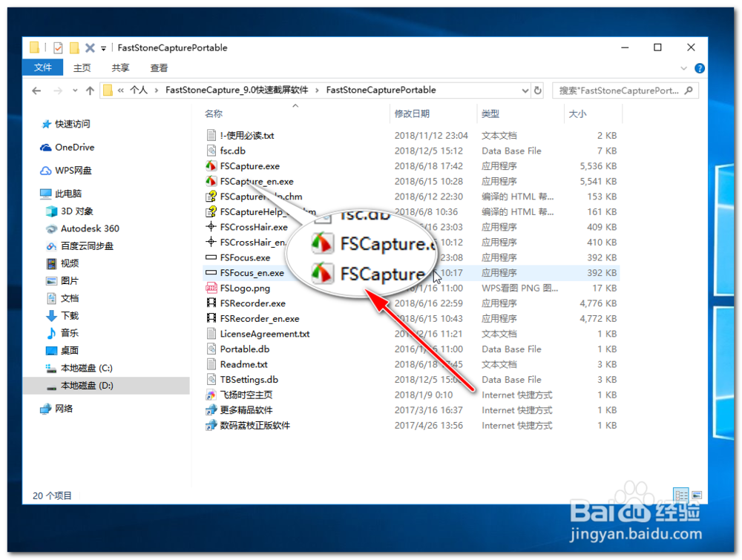Select 本地磁盘 (D:) drive
The image size is (742, 560).
[x=106, y=386]
